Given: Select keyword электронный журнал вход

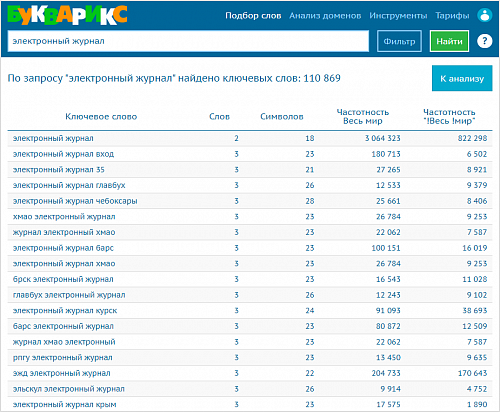Looking at the screenshot, I should pyautogui.click(x=63, y=154).
